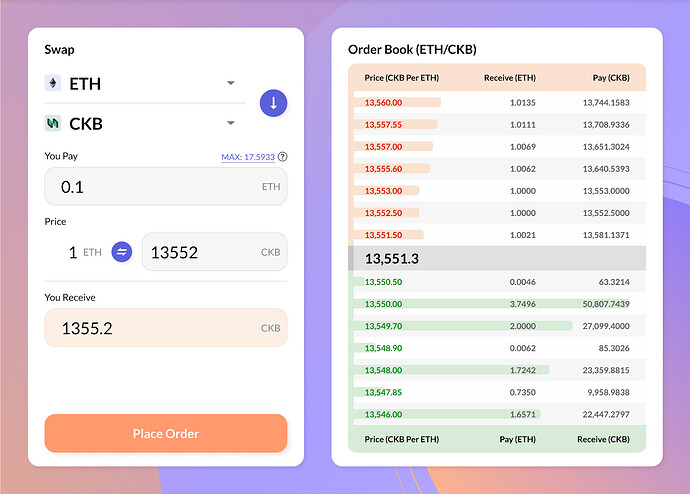This screenshot has width=690, height=494.
Task: Click the ETH token logo icon
Action: 53,83
